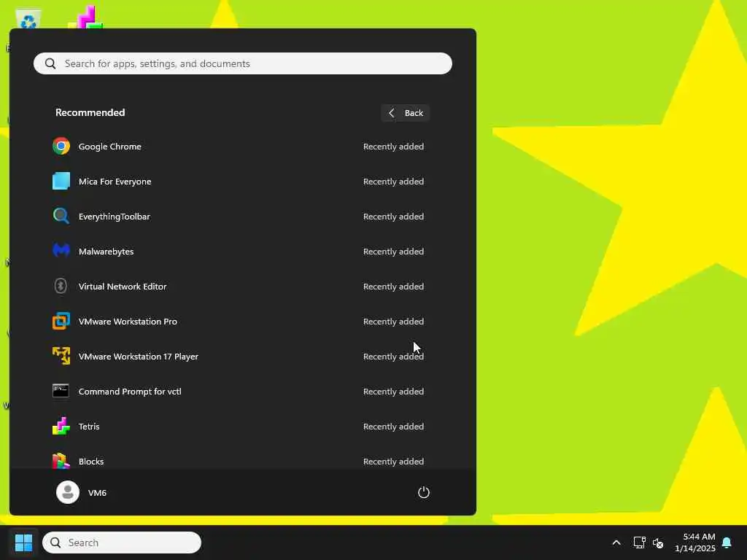Click the Tetris desktop shortcut icon
This screenshot has width=747, height=560.
click(x=86, y=17)
